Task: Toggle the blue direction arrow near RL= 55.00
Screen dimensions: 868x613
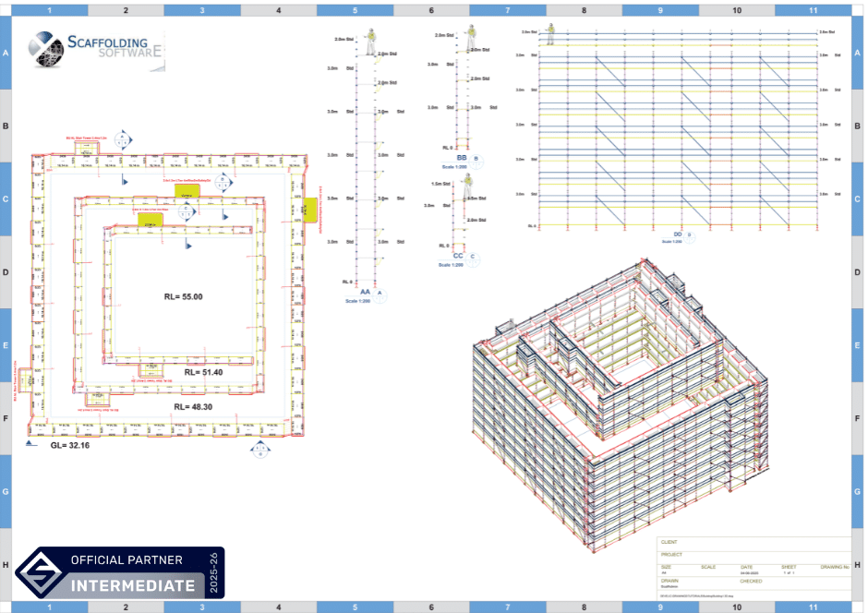Action: [x=187, y=246]
